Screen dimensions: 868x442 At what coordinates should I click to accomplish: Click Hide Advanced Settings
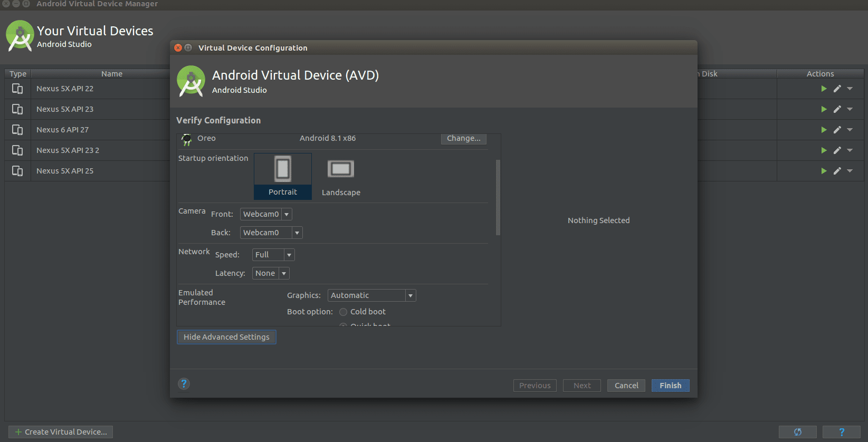(226, 337)
